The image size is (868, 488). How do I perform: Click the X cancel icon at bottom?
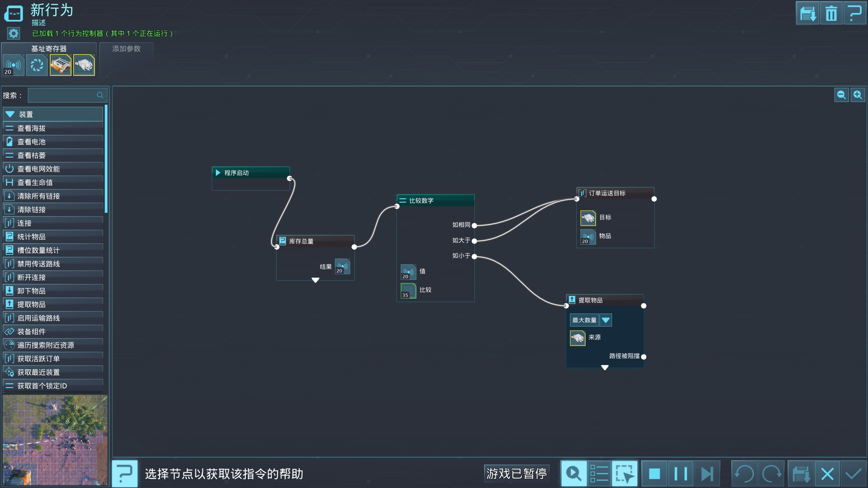click(x=827, y=473)
